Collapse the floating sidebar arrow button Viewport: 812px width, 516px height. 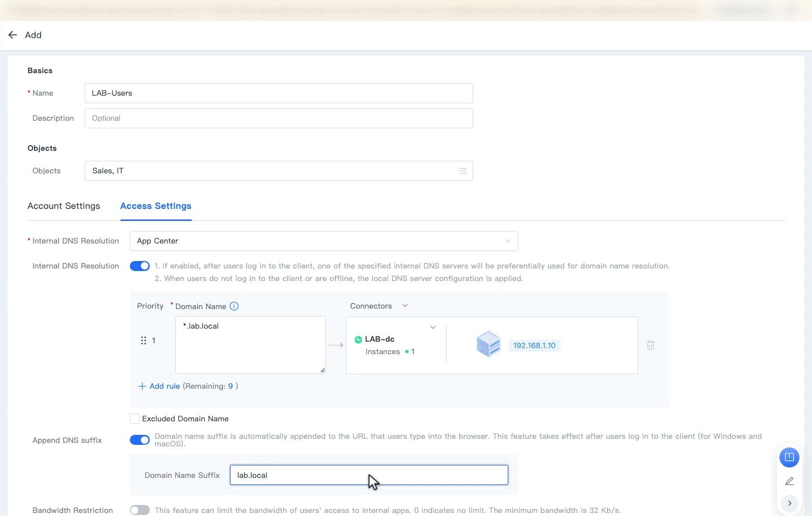[x=789, y=503]
